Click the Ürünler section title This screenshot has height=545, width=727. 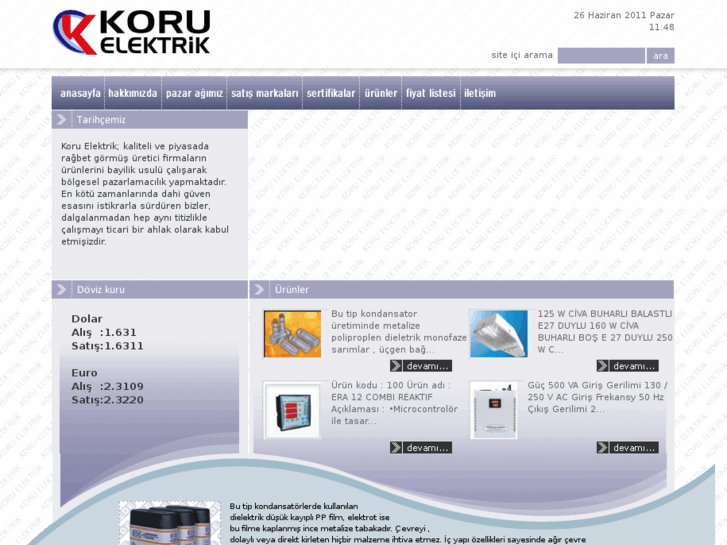coord(291,290)
